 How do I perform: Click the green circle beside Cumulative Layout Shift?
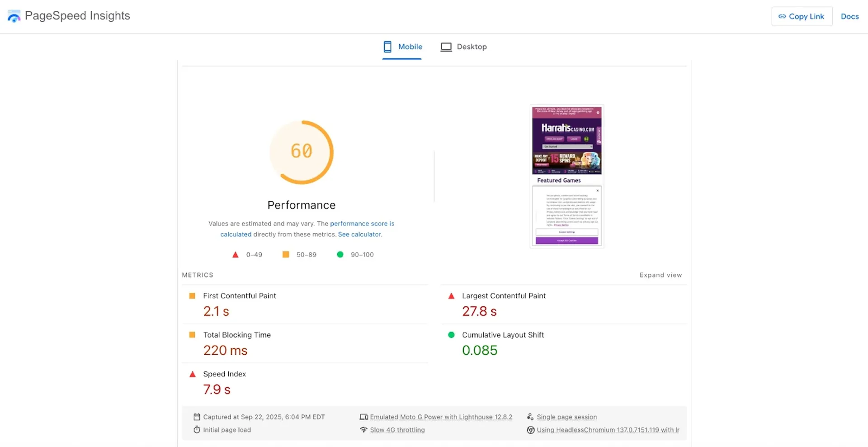tap(451, 335)
